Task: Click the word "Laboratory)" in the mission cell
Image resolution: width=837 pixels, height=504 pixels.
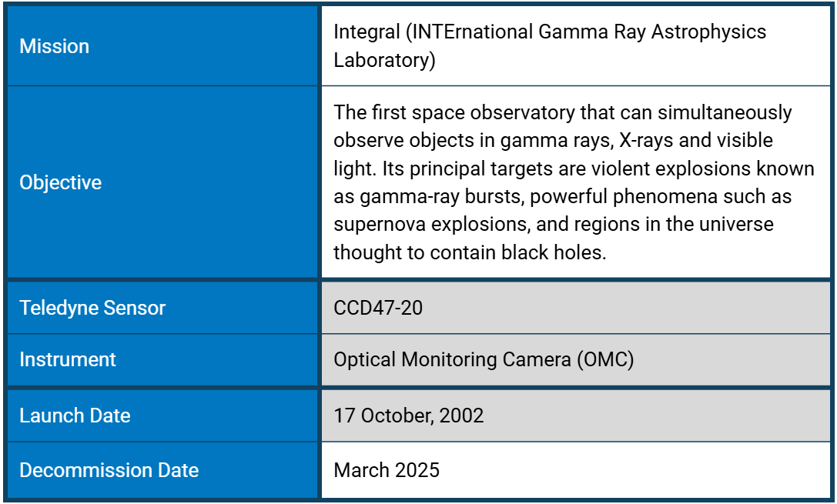Action: click(384, 60)
